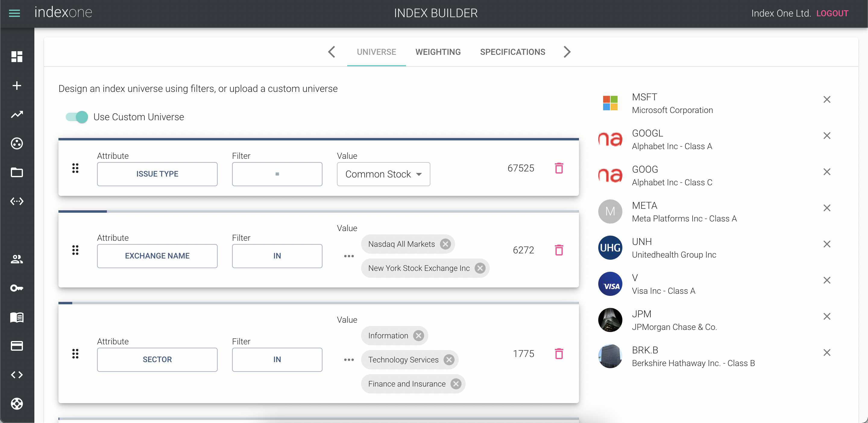Open the dashboard grid icon in sidebar
Screen dimensions: 868x423
17,57
